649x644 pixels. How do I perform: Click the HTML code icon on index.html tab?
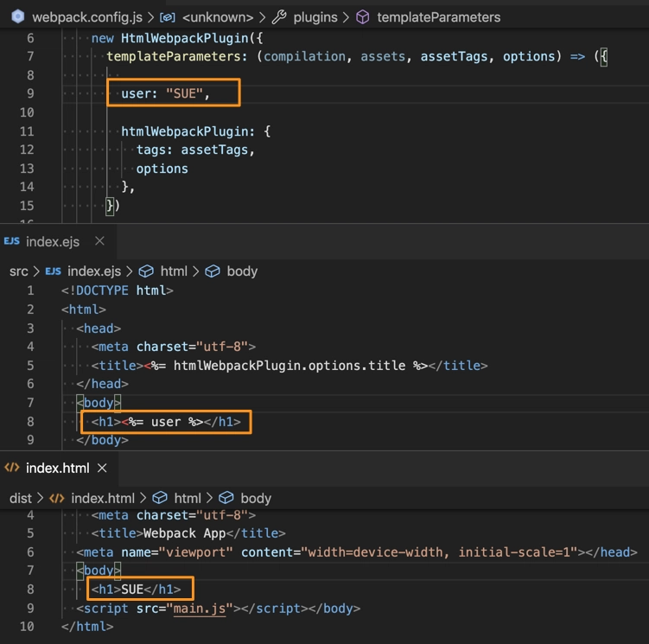coord(12,468)
